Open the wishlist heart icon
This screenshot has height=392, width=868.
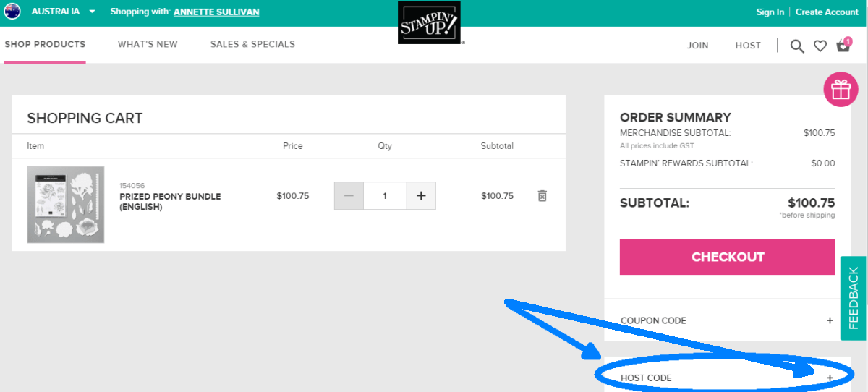click(820, 46)
